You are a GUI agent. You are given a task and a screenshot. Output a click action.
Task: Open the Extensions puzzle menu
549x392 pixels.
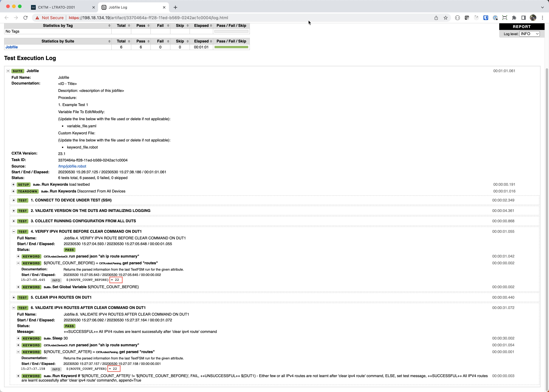point(514,18)
